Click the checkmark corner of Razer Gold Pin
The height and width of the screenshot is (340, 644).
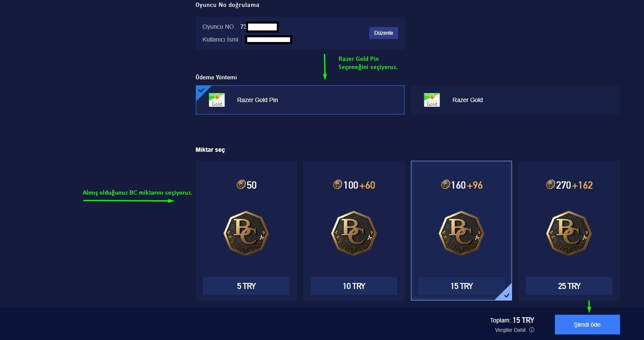click(201, 90)
